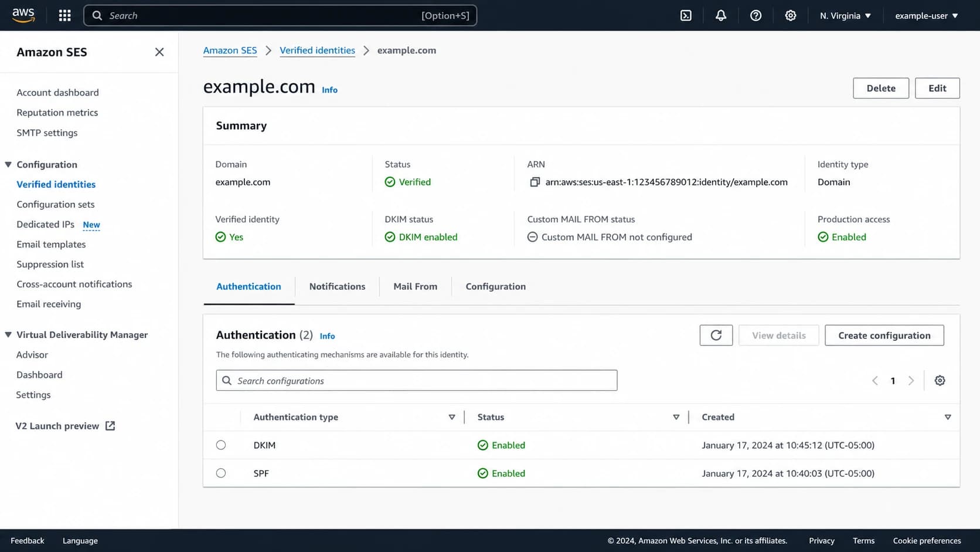Screen dimensions: 980x552
Task: Open Cross-account notifications in sidebar
Action: click(74, 285)
